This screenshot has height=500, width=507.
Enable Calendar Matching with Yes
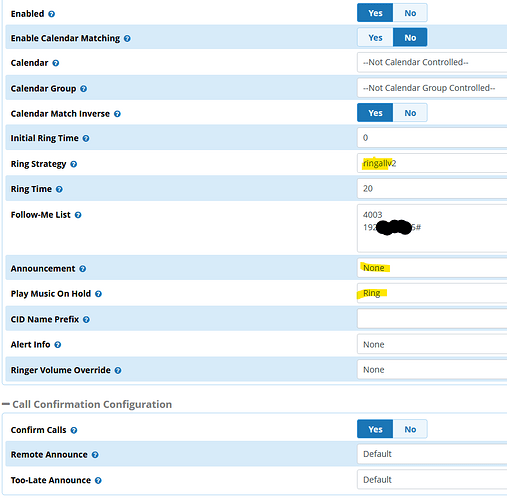click(375, 38)
